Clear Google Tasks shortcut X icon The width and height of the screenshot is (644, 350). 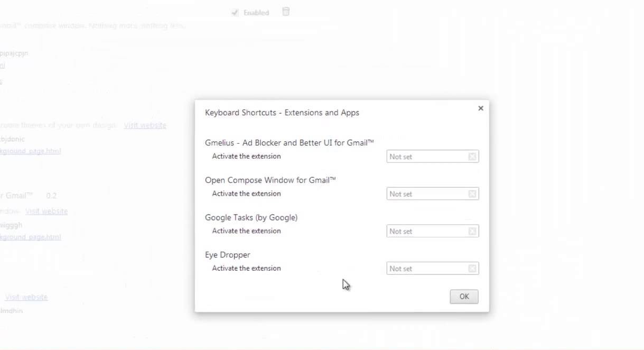point(472,231)
